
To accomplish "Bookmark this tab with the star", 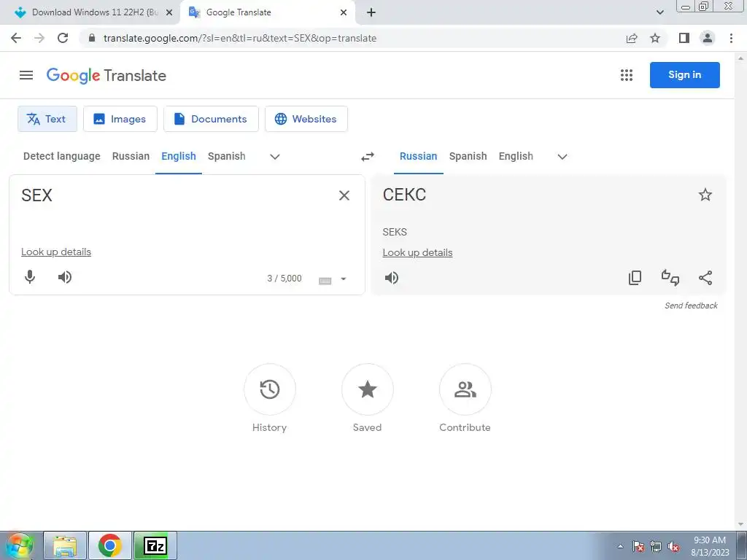I will pos(655,38).
